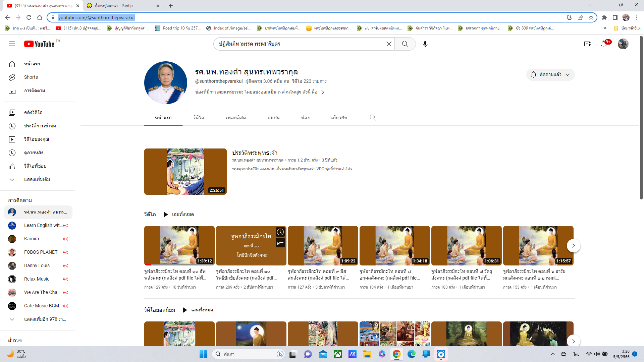Open the ประวัติพระพุทธเจ้า video title link
The image size is (644, 362).
[255, 153]
